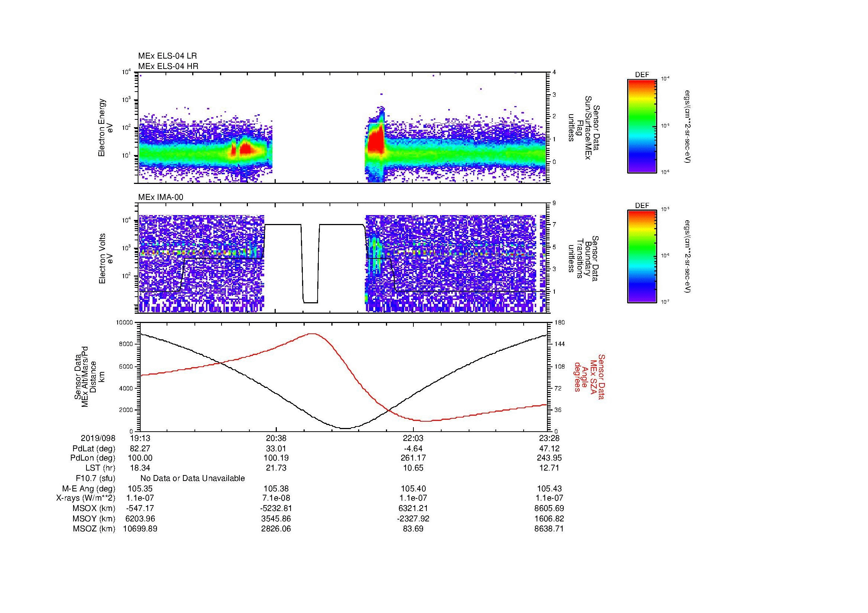Viewport: 868px width, 613px height.
Task: Click the red 'MEx SZA Angle degrees' axis label
Action: [x=589, y=376]
